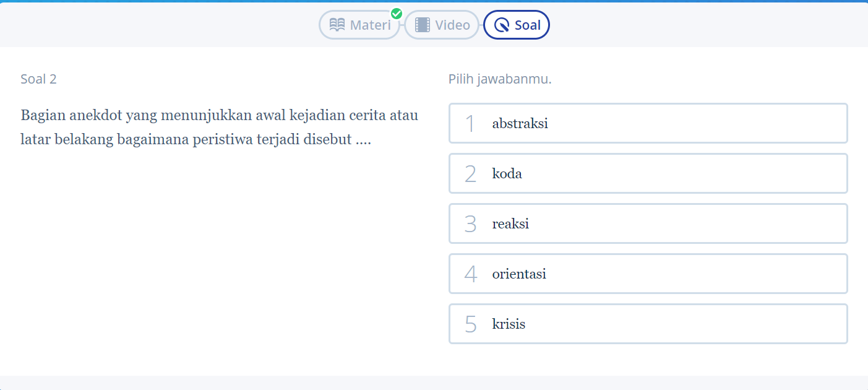The width and height of the screenshot is (868, 390).
Task: Select orientasi as the answer
Action: pyautogui.click(x=648, y=274)
